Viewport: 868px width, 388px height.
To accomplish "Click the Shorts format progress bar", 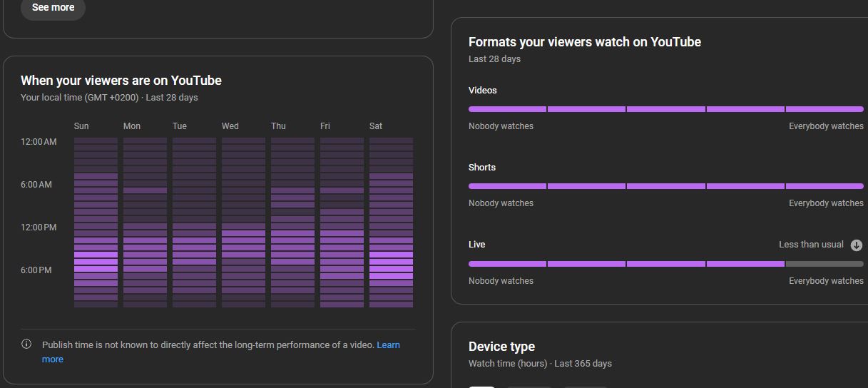I will click(x=666, y=186).
